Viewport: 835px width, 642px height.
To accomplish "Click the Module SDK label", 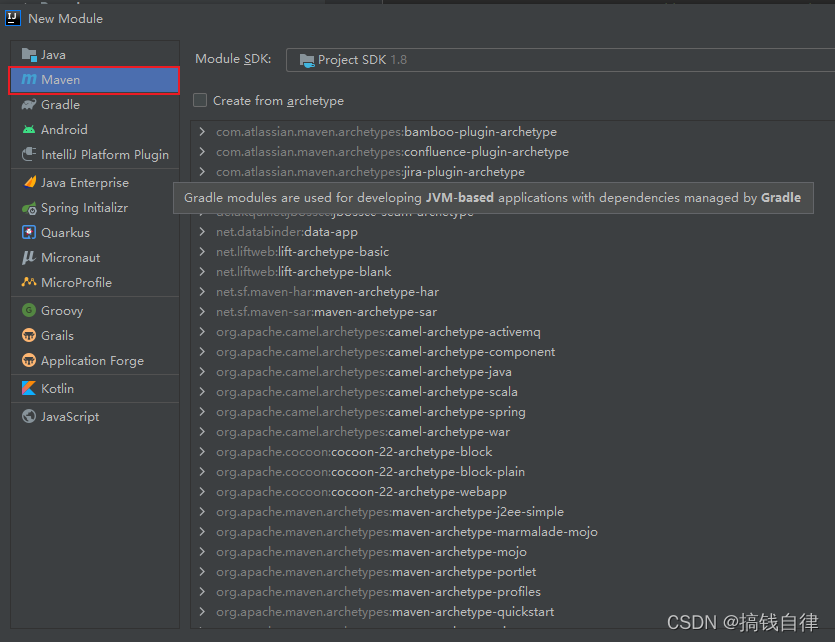I will [x=233, y=59].
